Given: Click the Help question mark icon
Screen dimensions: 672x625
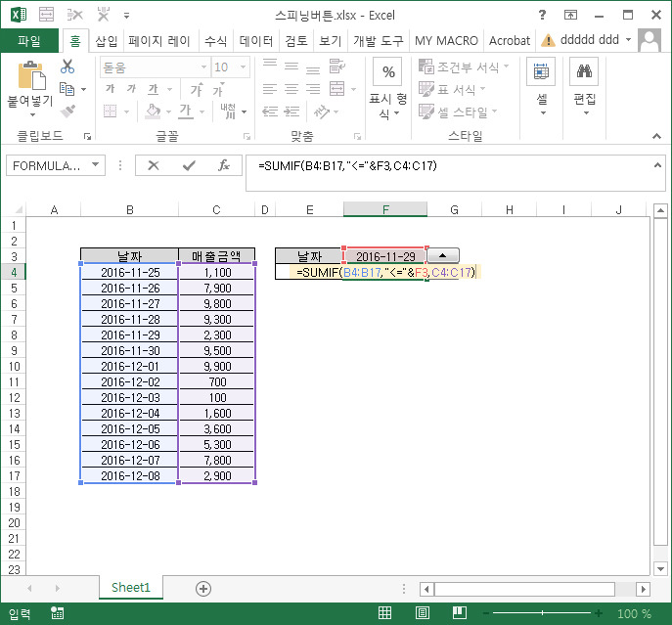Looking at the screenshot, I should 542,15.
